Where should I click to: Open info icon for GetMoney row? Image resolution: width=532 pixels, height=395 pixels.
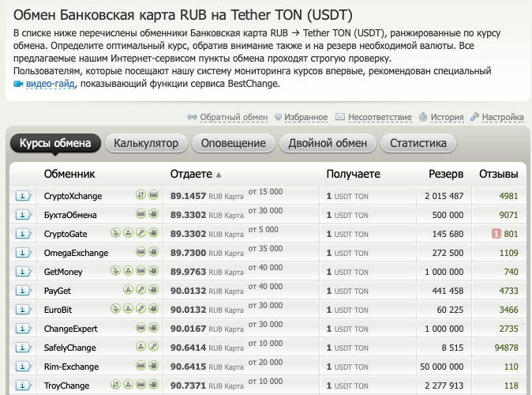pos(23,272)
